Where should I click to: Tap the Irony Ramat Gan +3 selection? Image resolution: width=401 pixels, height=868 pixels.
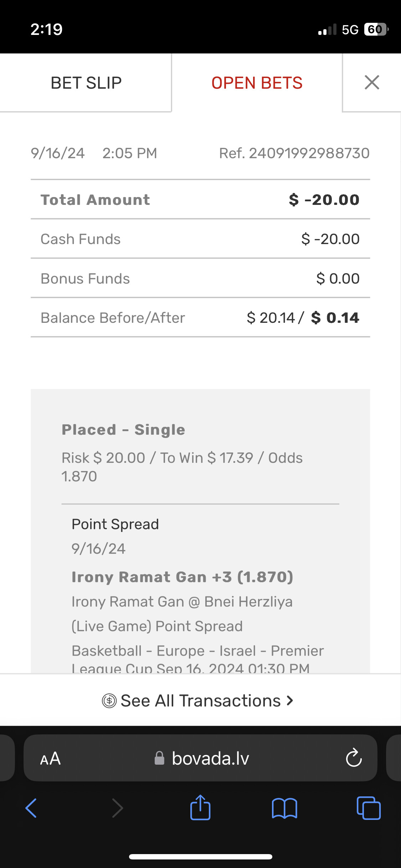click(x=182, y=577)
